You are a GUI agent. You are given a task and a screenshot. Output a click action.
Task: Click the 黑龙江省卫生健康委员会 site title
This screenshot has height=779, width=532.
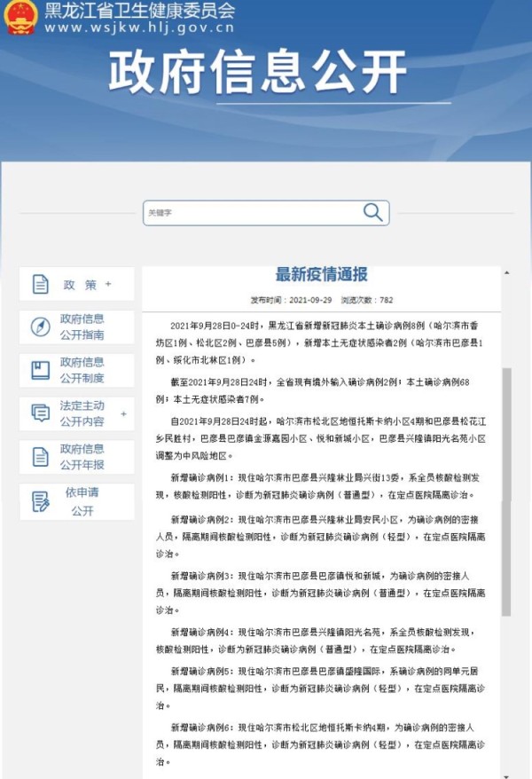click(140, 11)
